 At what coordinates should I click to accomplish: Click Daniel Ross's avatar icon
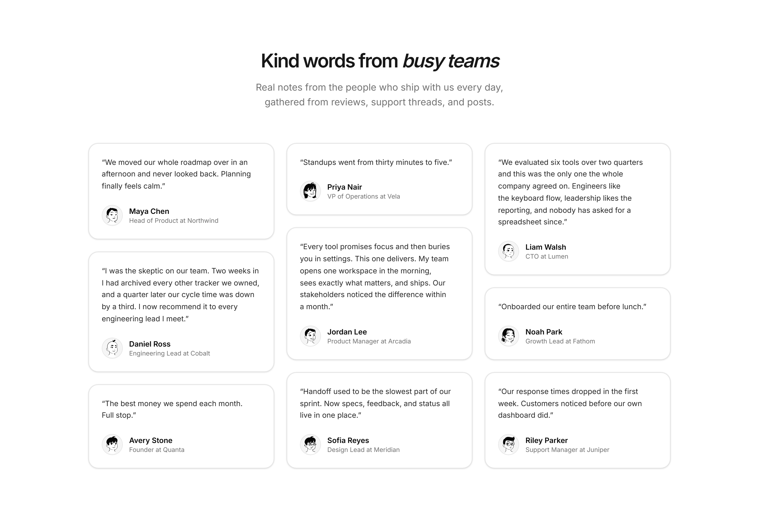(112, 348)
